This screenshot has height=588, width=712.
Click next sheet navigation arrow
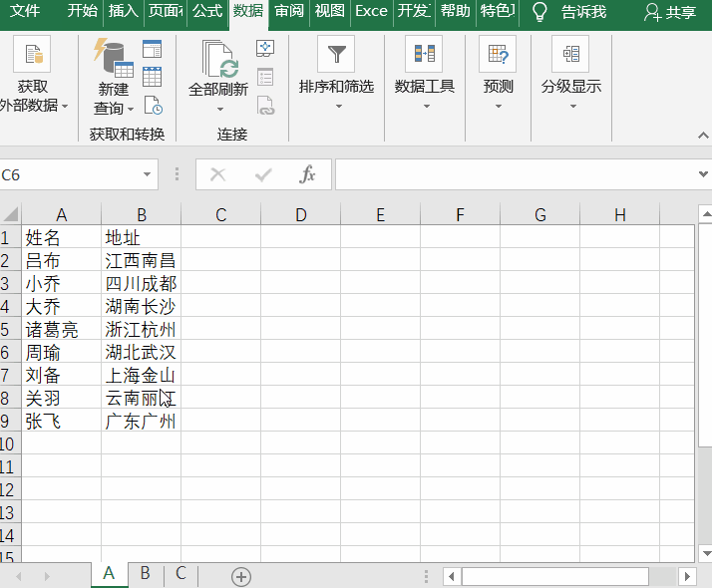tap(47, 577)
